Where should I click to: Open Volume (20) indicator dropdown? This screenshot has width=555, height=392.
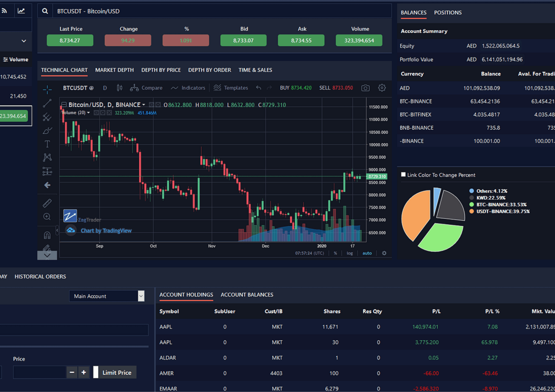(x=88, y=113)
